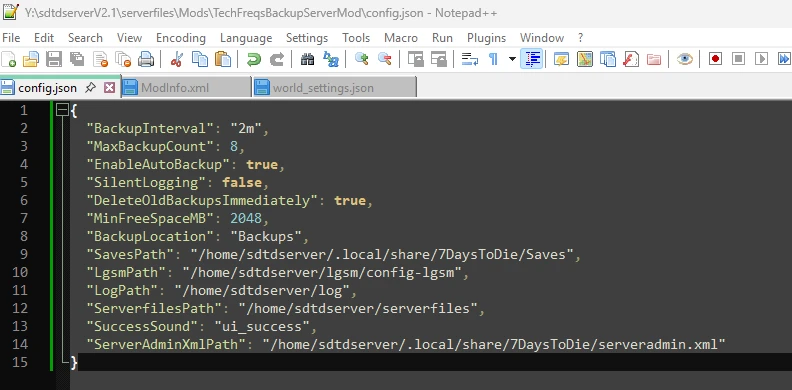Open the Search menu
This screenshot has height=390, width=792.
85,38
